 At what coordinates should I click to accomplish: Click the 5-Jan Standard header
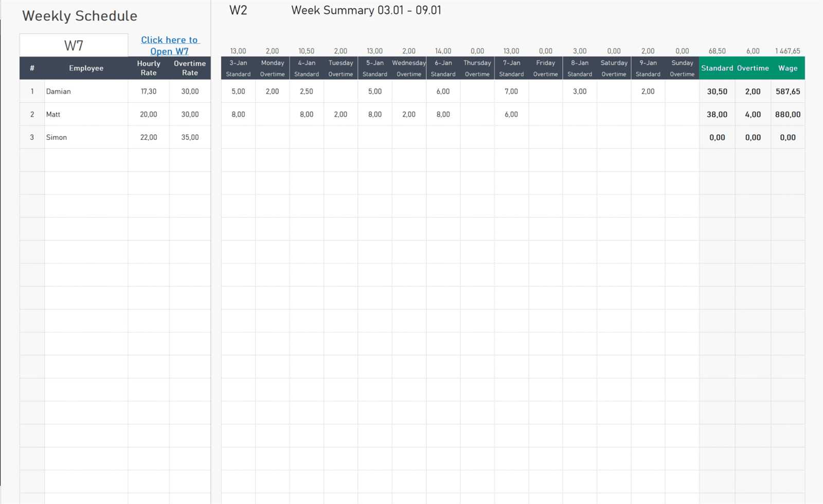pyautogui.click(x=374, y=68)
